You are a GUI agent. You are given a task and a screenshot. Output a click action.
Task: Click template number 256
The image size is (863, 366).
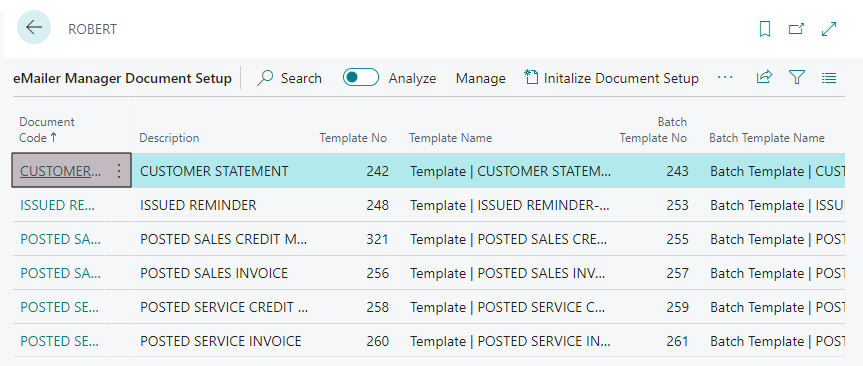click(378, 273)
